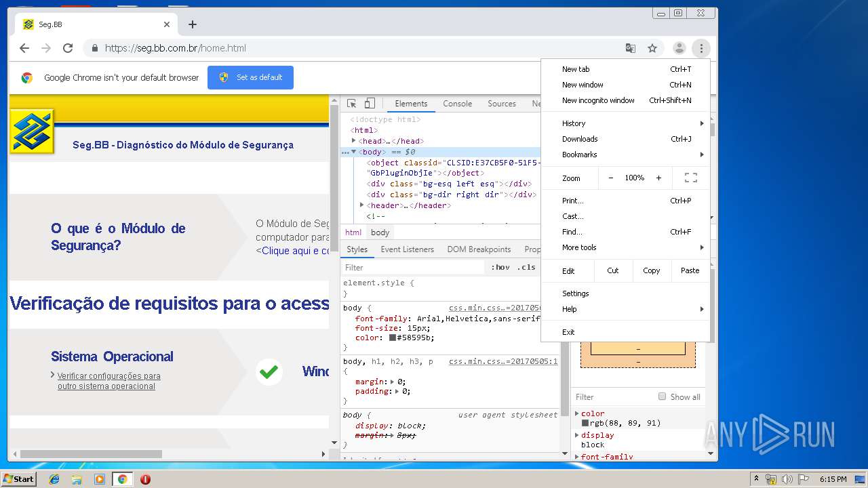Open the user profile icon
868x488 pixels.
pyautogui.click(x=679, y=48)
